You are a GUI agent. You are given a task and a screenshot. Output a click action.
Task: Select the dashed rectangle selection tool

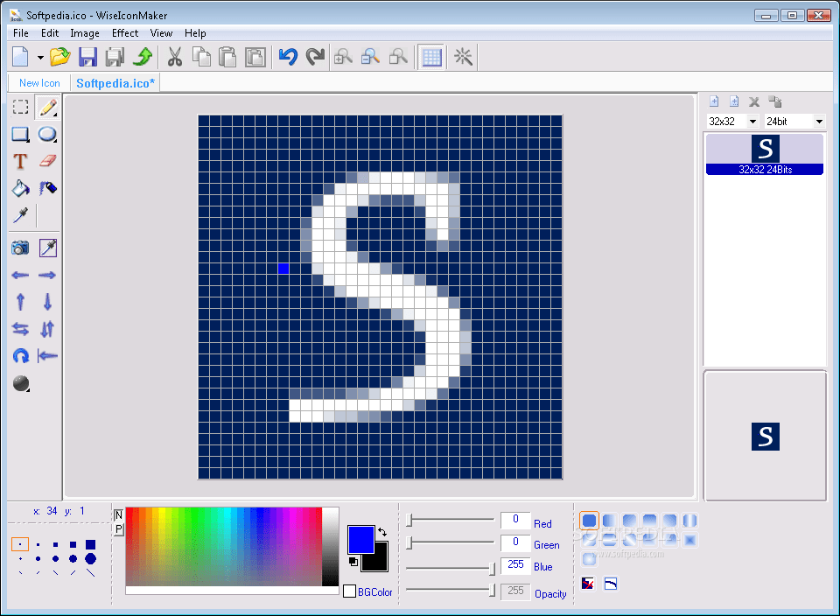(20, 107)
